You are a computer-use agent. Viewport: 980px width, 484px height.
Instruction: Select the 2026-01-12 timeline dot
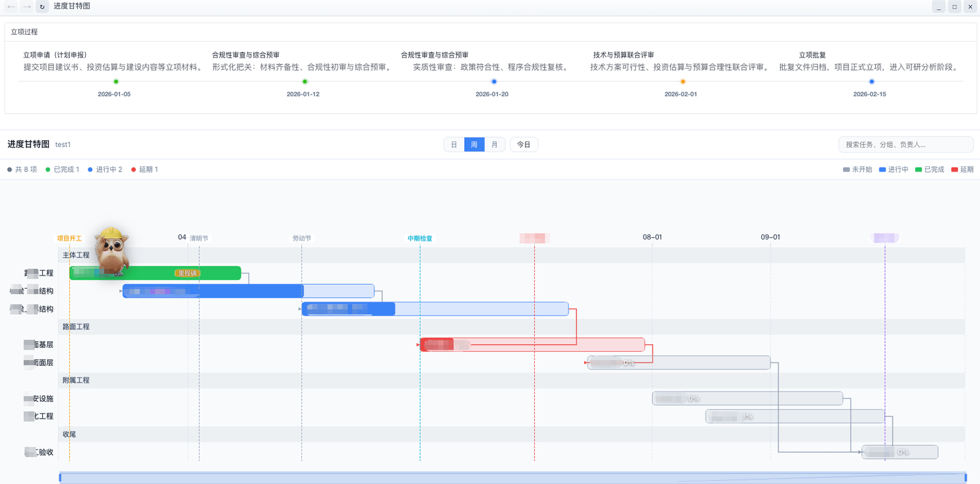tap(304, 81)
